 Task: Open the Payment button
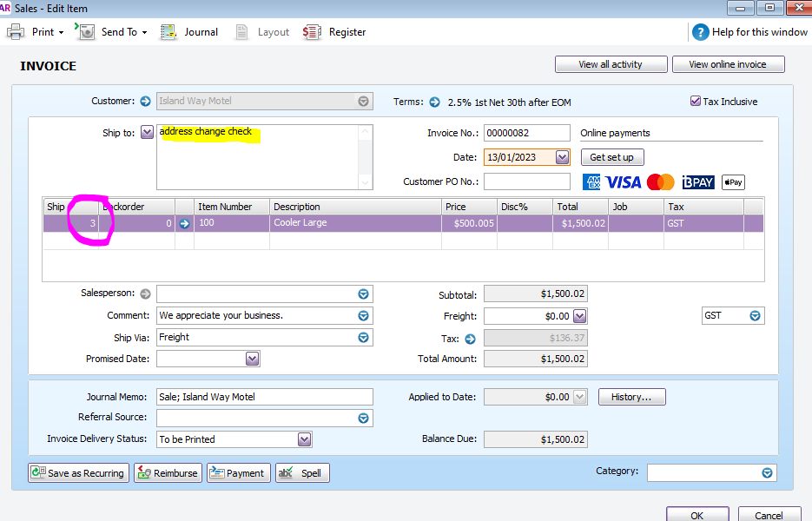pos(237,473)
